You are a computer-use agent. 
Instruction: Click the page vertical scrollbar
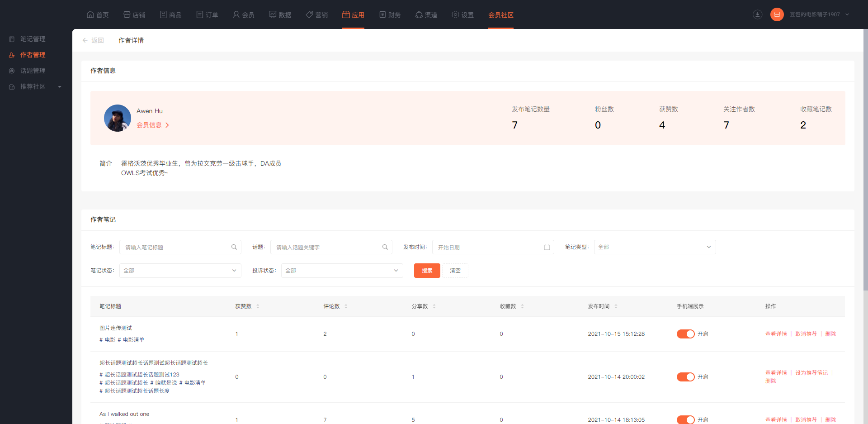pyautogui.click(x=865, y=160)
